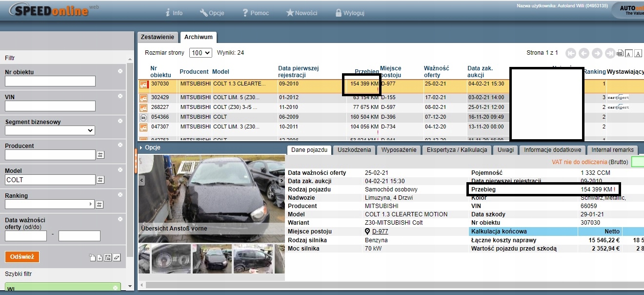
Task: Click the map pin icon beside D-977
Action: point(367,232)
